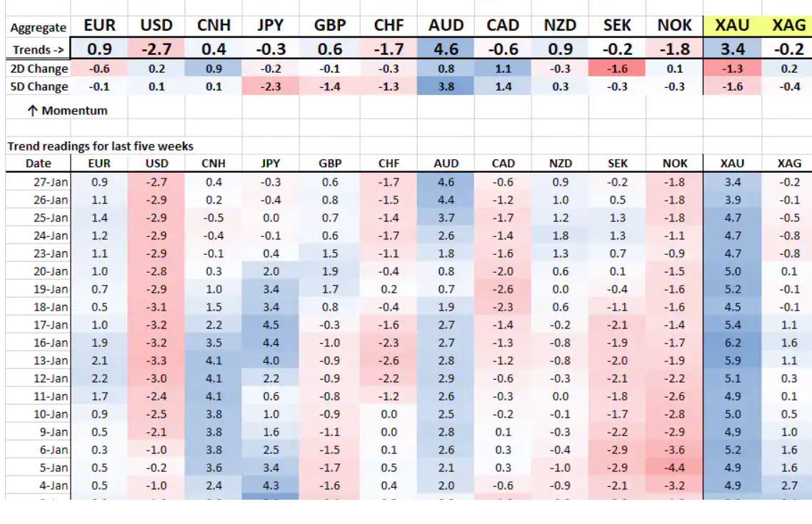Click the yellow-highlighted XAU header cell
Viewport: 812px width, 524px height.
(732, 26)
